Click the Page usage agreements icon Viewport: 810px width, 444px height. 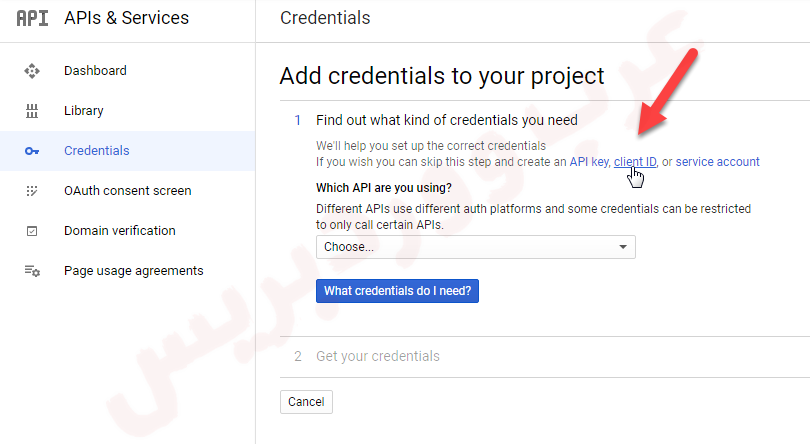pyautogui.click(x=32, y=271)
